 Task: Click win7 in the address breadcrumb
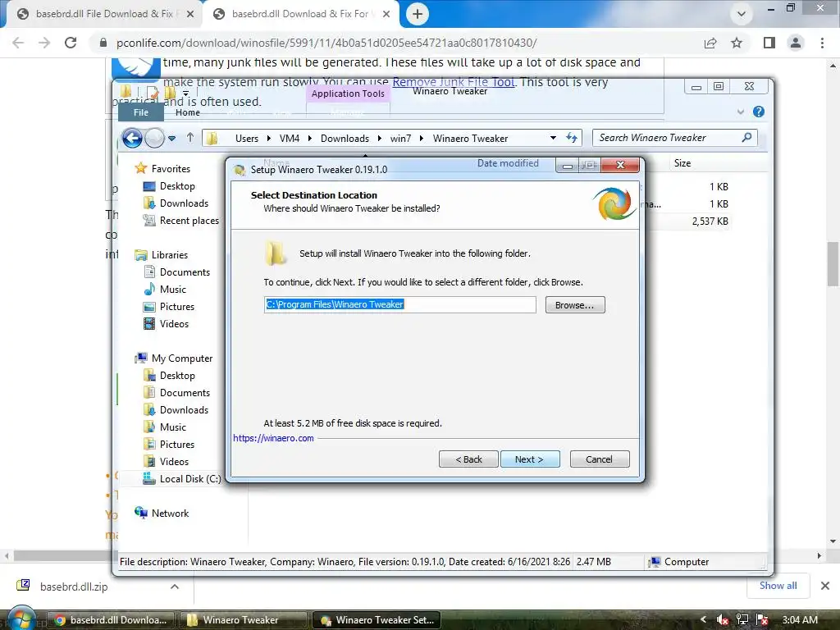tap(400, 138)
